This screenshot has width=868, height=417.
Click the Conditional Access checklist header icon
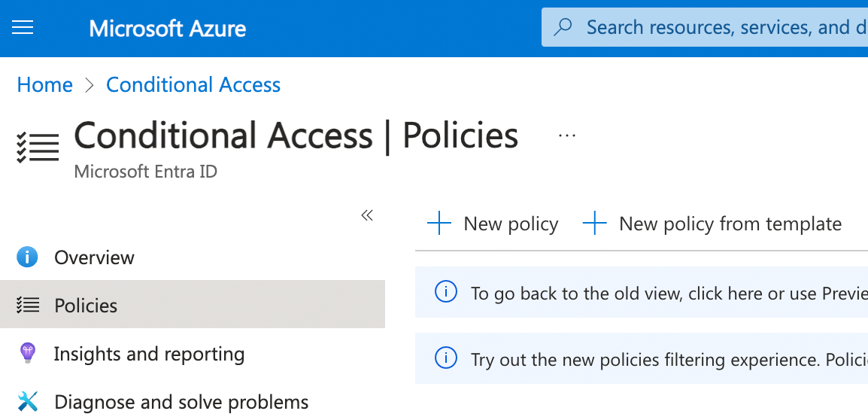[x=38, y=148]
